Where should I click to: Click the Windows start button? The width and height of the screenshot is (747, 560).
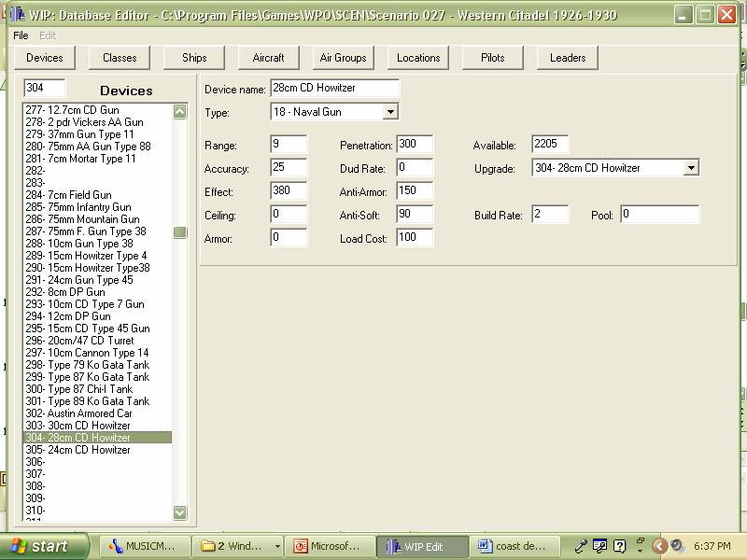pos(44,546)
